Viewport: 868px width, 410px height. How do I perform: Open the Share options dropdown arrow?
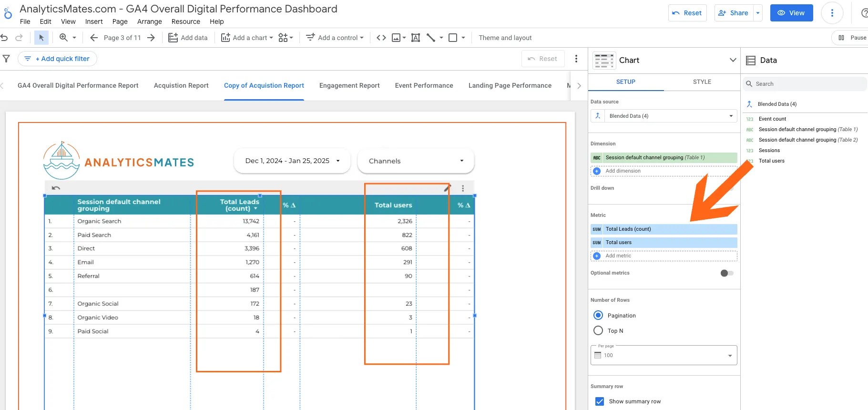click(x=758, y=13)
